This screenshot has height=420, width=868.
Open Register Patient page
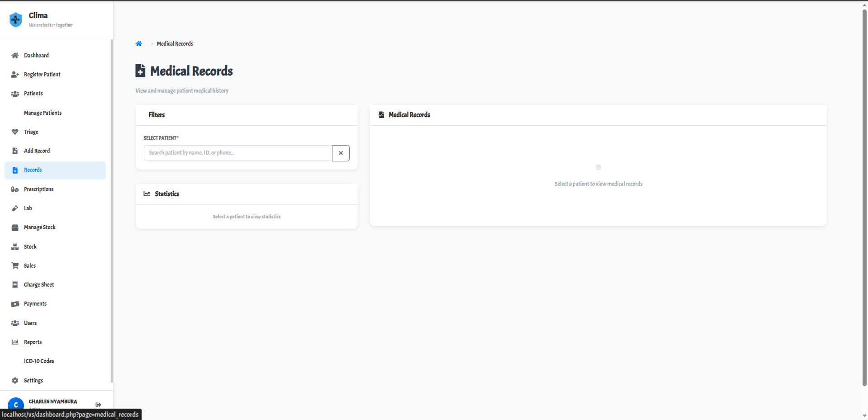(55, 75)
